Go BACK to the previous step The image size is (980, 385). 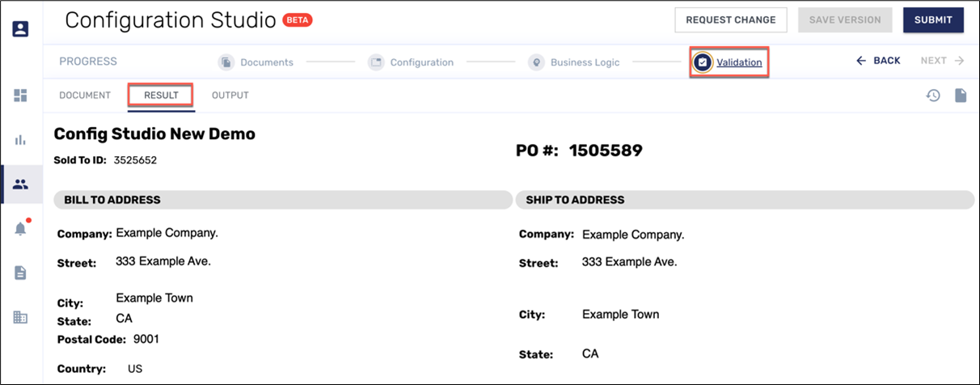(878, 61)
